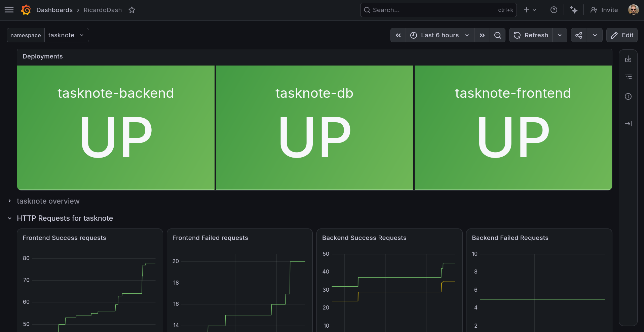Screen dimensions: 644x332
Task: Open the outline list icon in side toolbar
Action: 628,77
